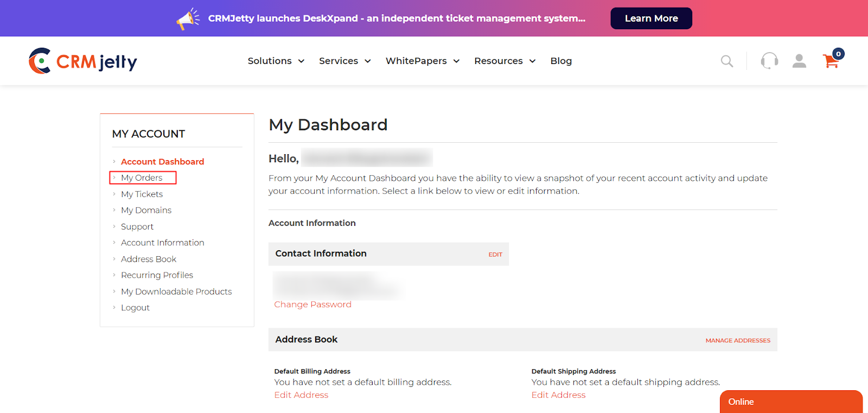Open the WhitePapers dropdown
This screenshot has width=868, height=413.
(x=422, y=61)
